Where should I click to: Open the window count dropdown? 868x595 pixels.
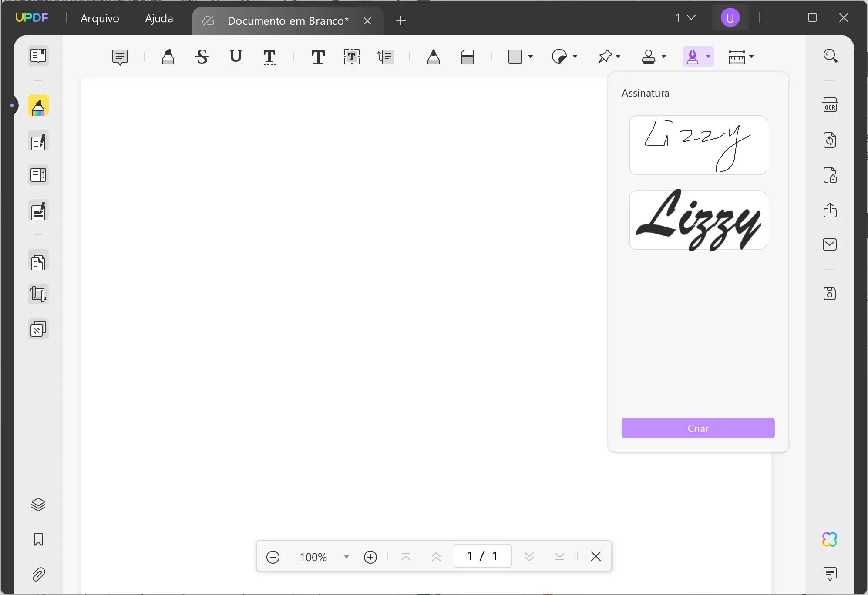point(685,18)
